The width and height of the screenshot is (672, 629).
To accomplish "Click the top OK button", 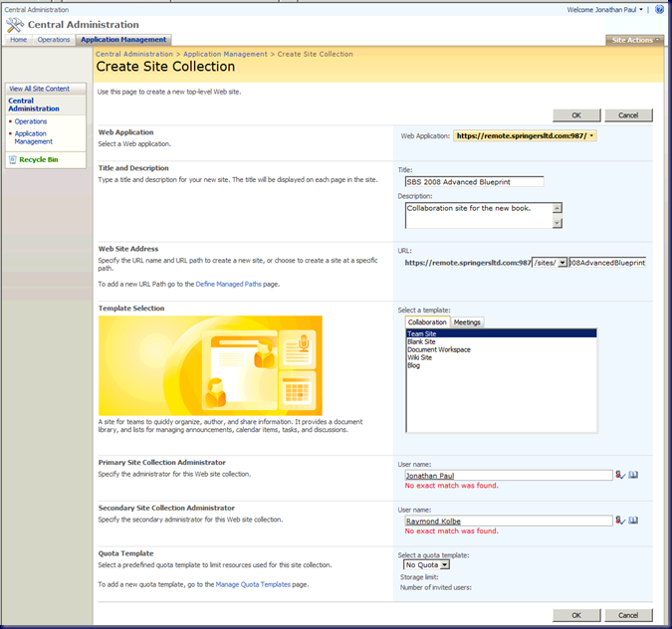I will pos(576,115).
